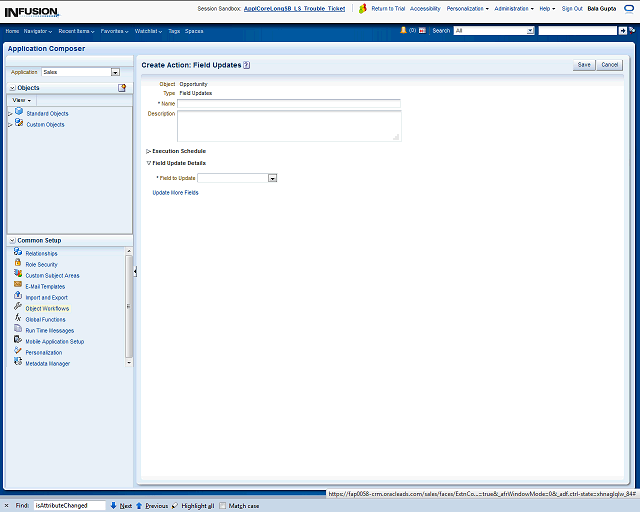Open the Navigator menu
The width and height of the screenshot is (640, 512).
tap(38, 31)
